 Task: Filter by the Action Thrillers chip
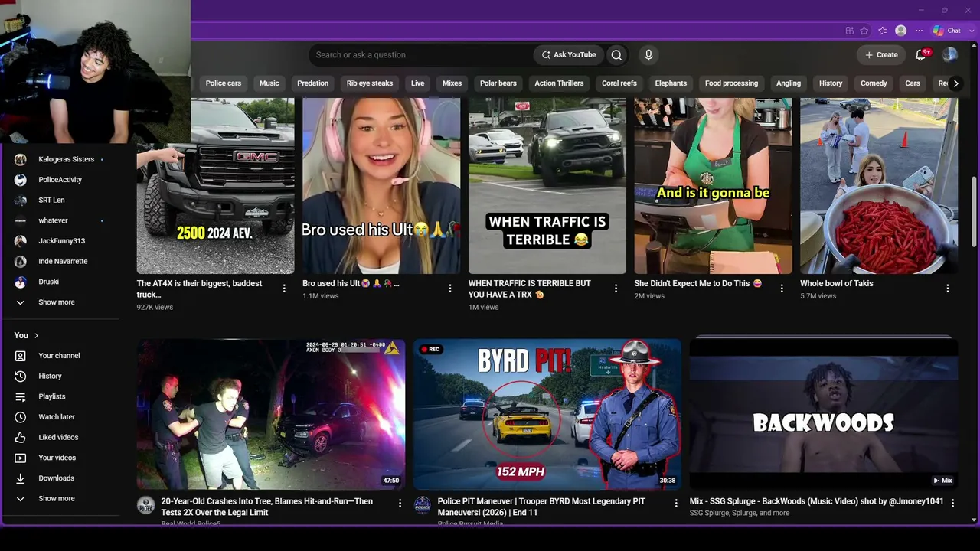pos(559,83)
